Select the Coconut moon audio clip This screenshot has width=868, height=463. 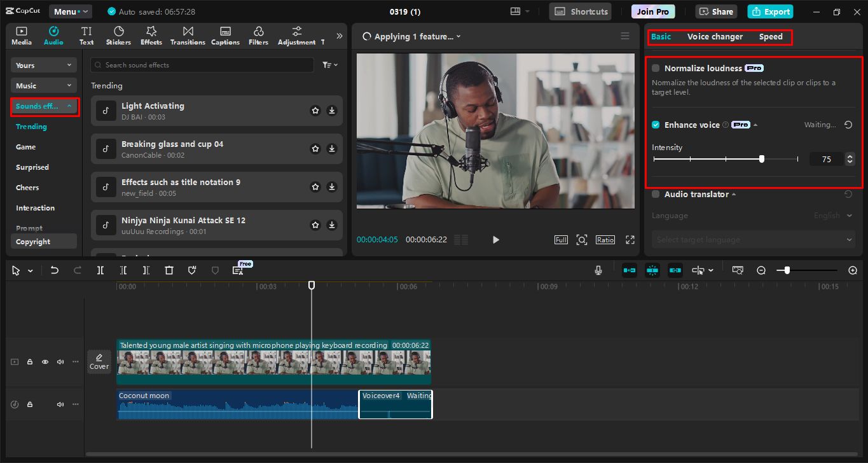tap(235, 404)
